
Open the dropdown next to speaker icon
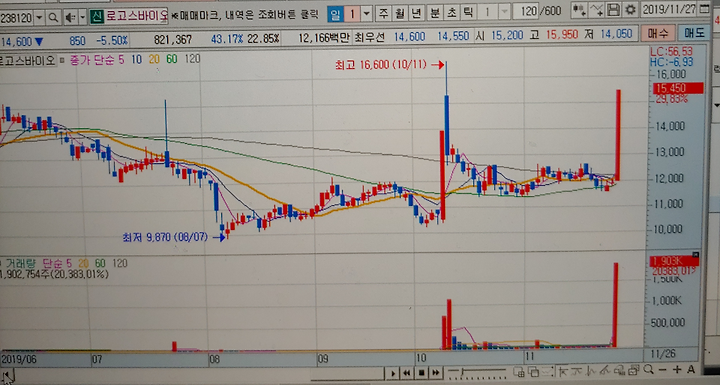point(83,17)
